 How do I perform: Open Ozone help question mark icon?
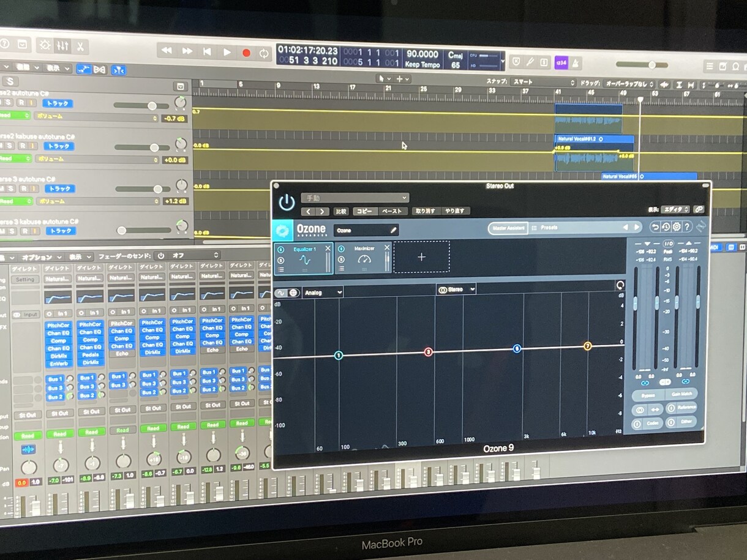pos(688,227)
